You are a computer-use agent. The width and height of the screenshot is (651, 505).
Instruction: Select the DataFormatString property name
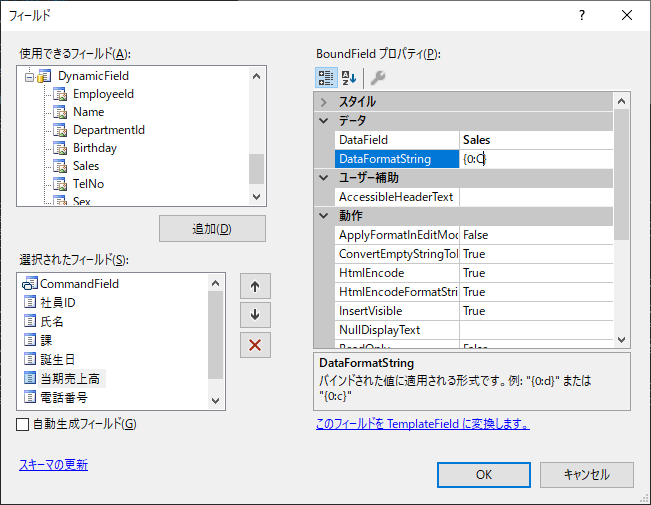(x=396, y=159)
